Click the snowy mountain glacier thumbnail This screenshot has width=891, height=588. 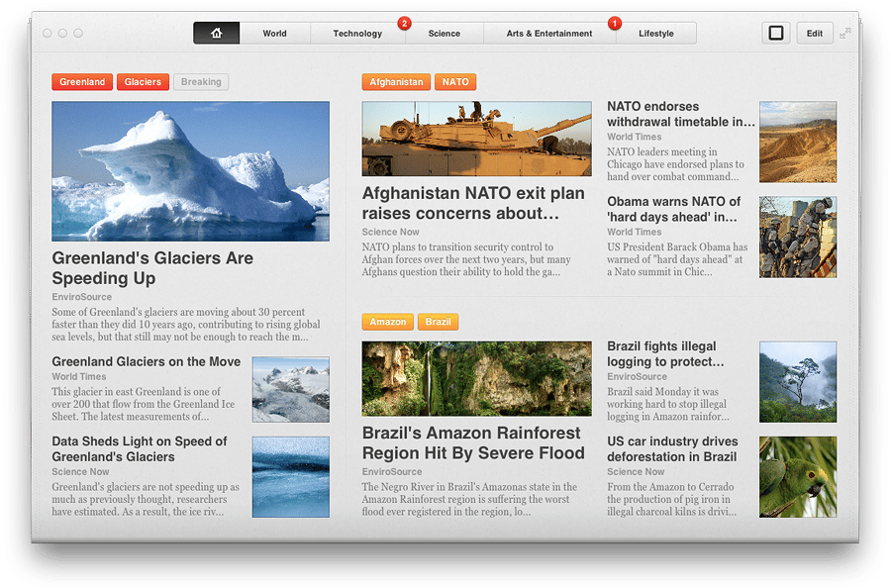pos(291,389)
